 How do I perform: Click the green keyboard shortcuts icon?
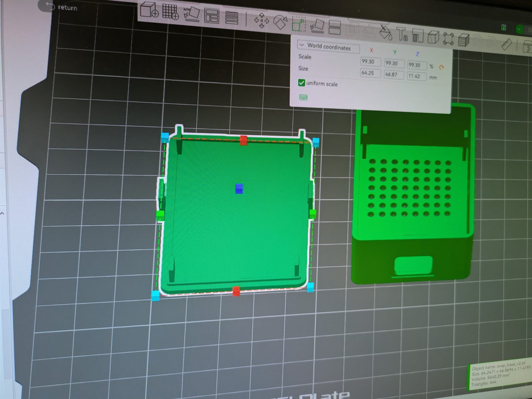click(x=303, y=97)
